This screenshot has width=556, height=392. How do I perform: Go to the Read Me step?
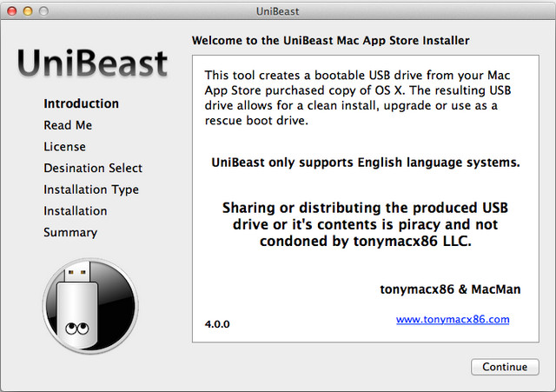point(68,125)
